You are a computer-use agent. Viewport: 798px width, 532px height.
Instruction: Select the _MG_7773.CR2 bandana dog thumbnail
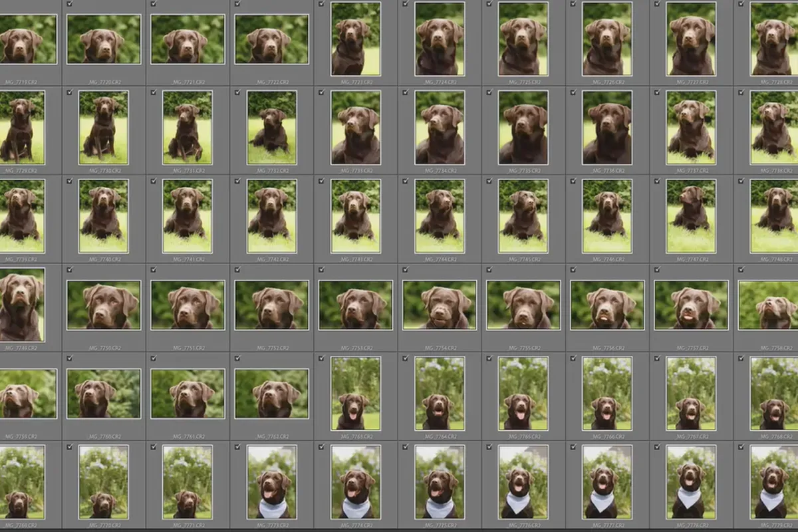pyautogui.click(x=271, y=482)
